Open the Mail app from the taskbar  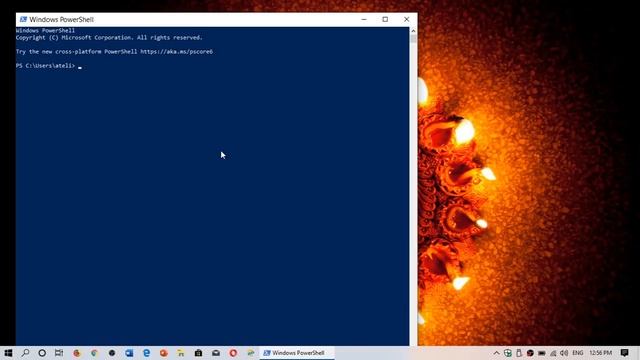pyautogui.click(x=216, y=353)
